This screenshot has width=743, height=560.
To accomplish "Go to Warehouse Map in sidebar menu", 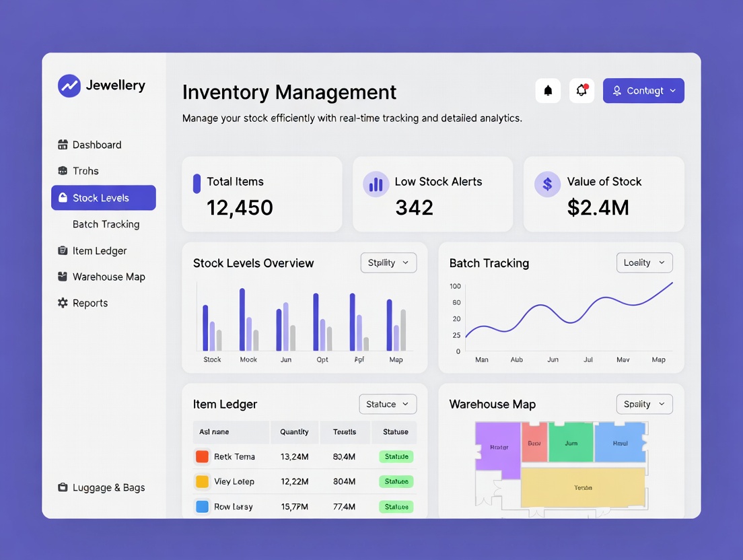I will 108,277.
